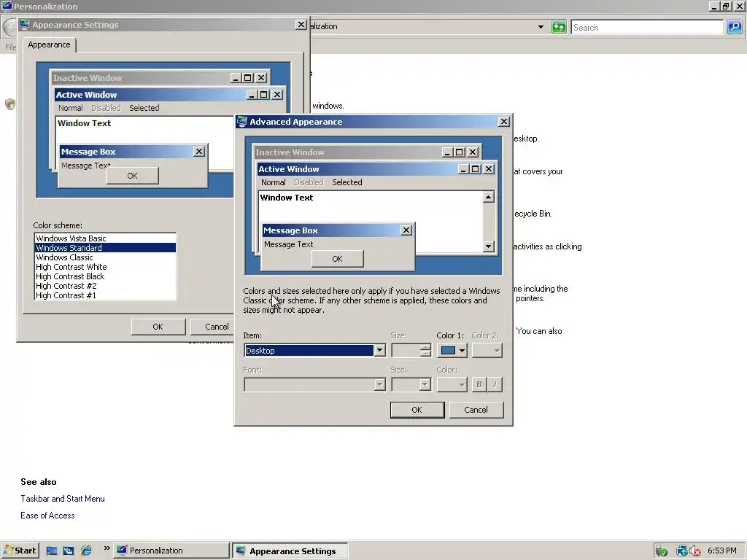Expand the quick launch chevron
Screen dimensions: 747x560
coord(107,548)
